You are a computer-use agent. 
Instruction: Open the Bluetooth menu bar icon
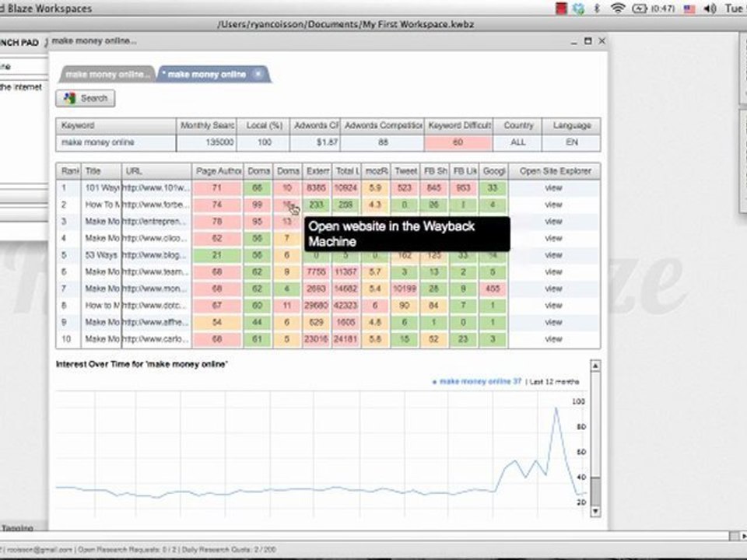[x=597, y=8]
